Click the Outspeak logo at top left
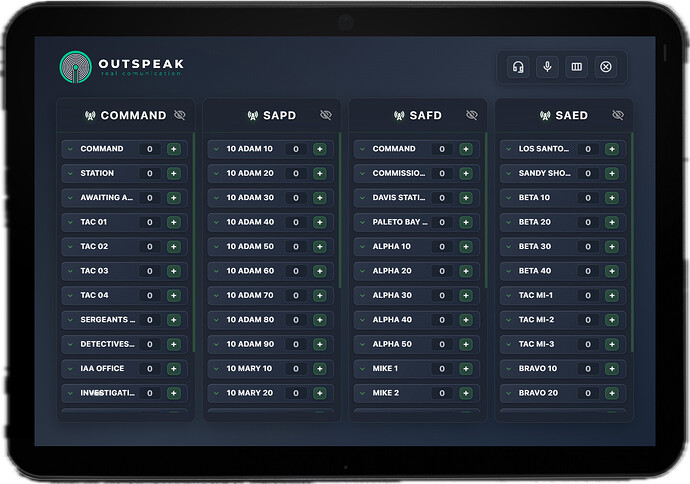The height and width of the screenshot is (484, 690). (x=74, y=66)
